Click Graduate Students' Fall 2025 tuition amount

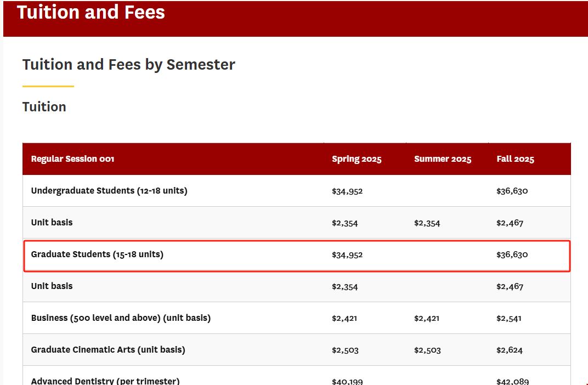512,255
